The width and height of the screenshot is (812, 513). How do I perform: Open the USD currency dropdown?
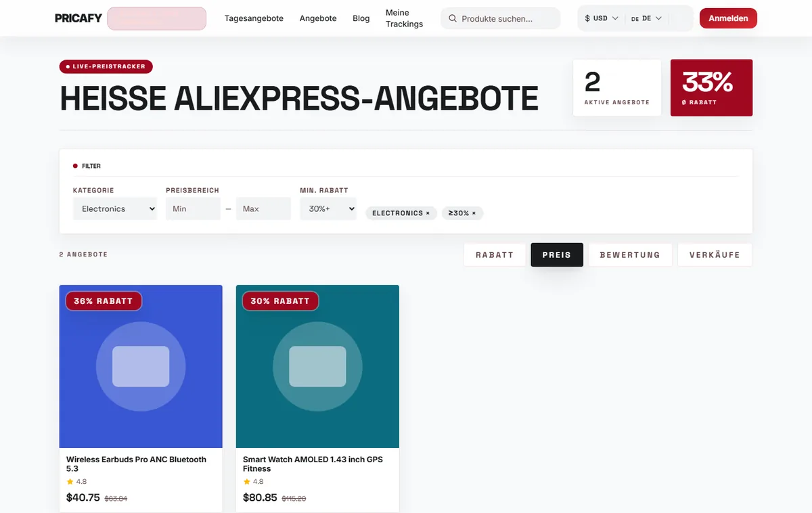click(602, 18)
